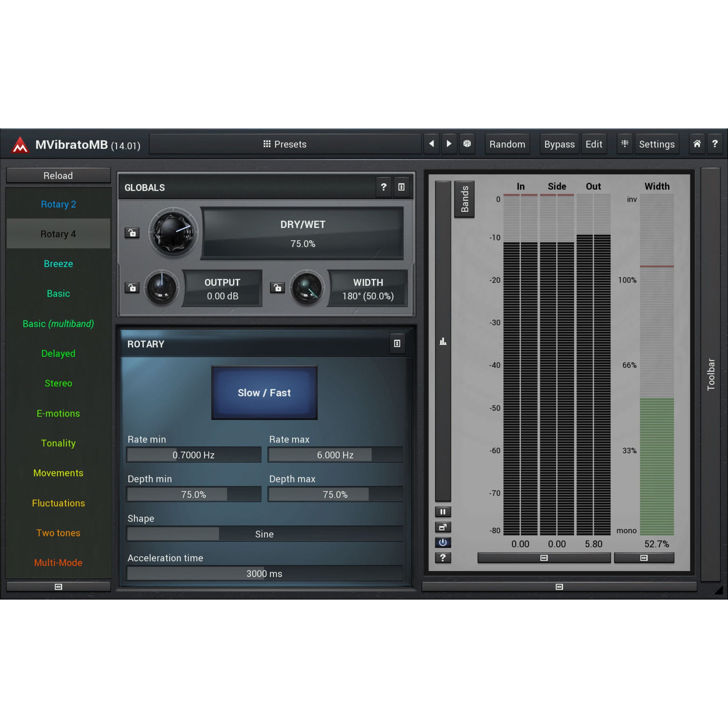Click the Reload button

(58, 175)
